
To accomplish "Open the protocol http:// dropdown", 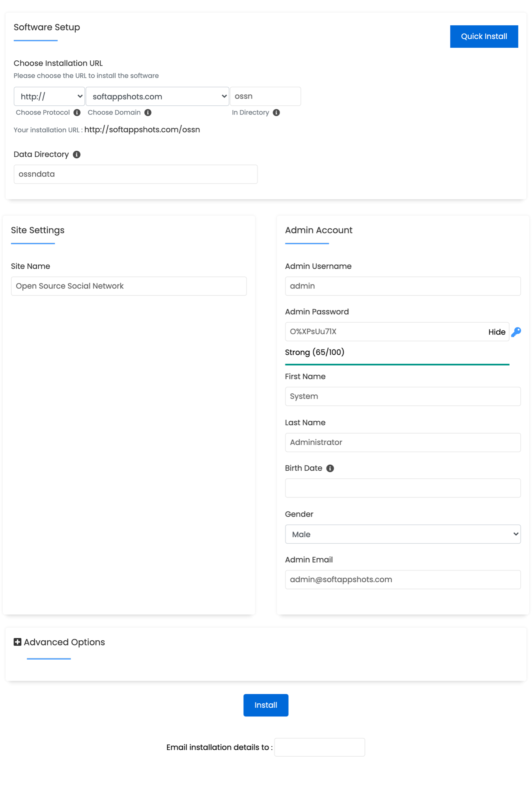I will 49,96.
